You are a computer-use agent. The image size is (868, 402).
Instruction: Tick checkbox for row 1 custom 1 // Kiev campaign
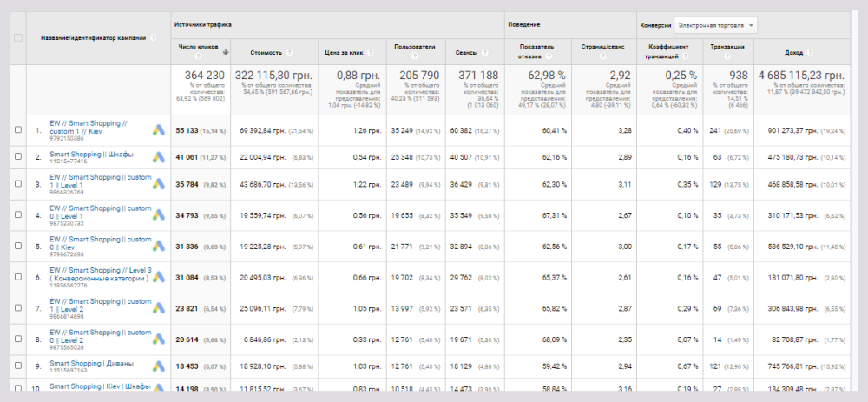[18, 130]
